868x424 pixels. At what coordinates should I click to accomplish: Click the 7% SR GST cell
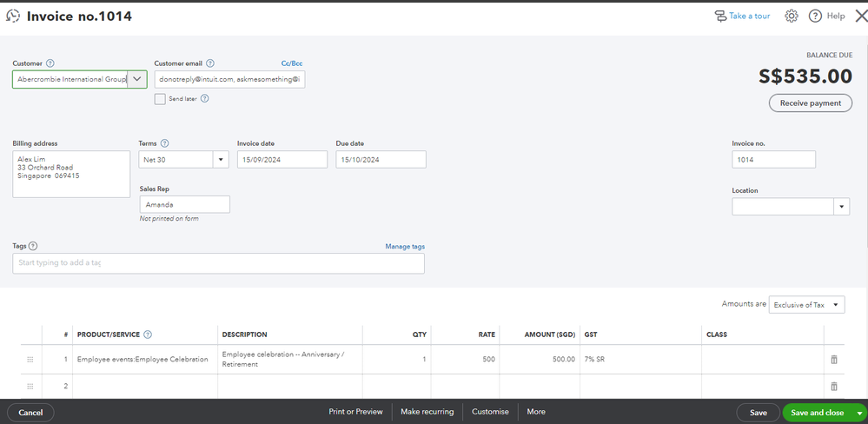[640, 359]
